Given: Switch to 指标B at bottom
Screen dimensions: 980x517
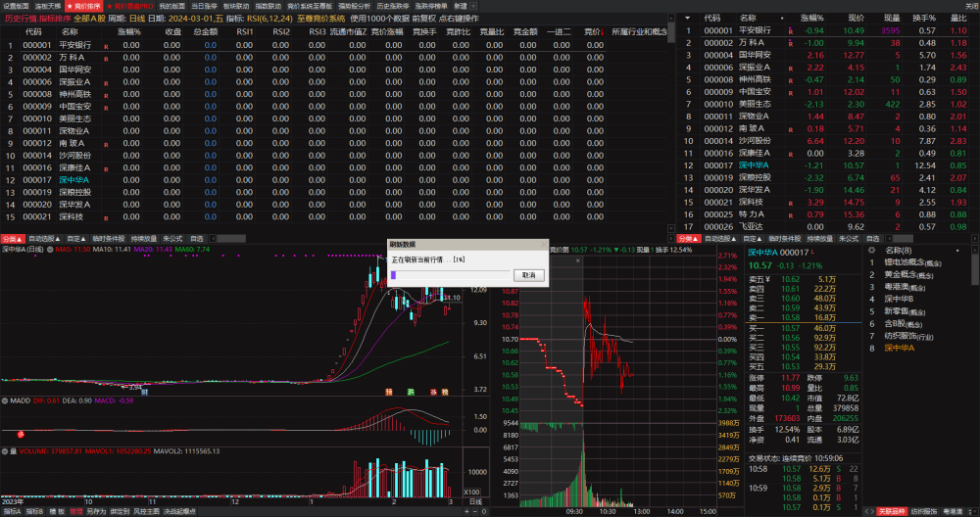Looking at the screenshot, I should 34,511.
